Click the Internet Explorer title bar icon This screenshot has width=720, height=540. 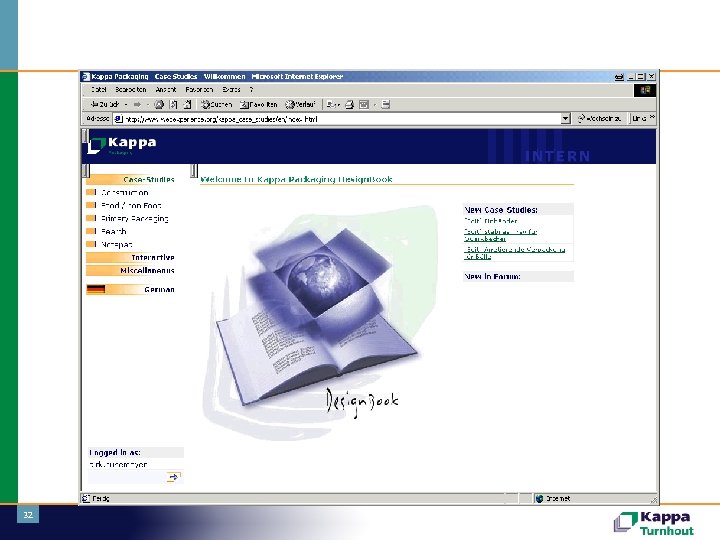(x=86, y=77)
